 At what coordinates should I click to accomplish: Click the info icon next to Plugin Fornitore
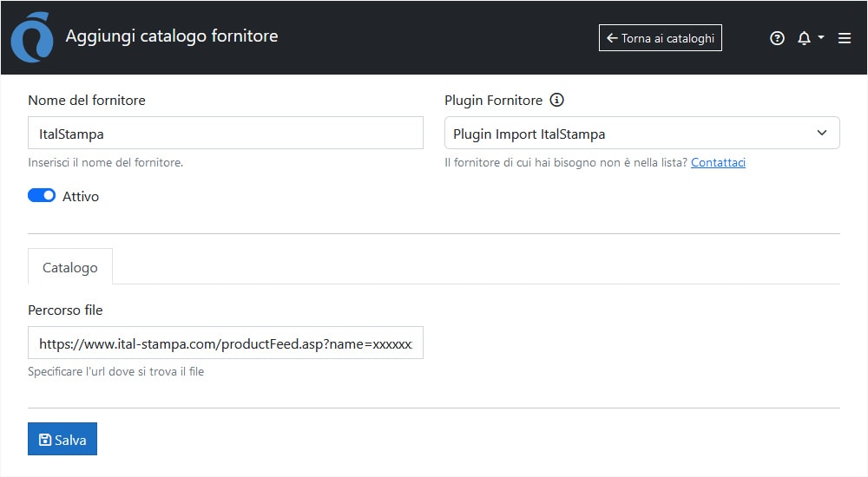coord(557,100)
